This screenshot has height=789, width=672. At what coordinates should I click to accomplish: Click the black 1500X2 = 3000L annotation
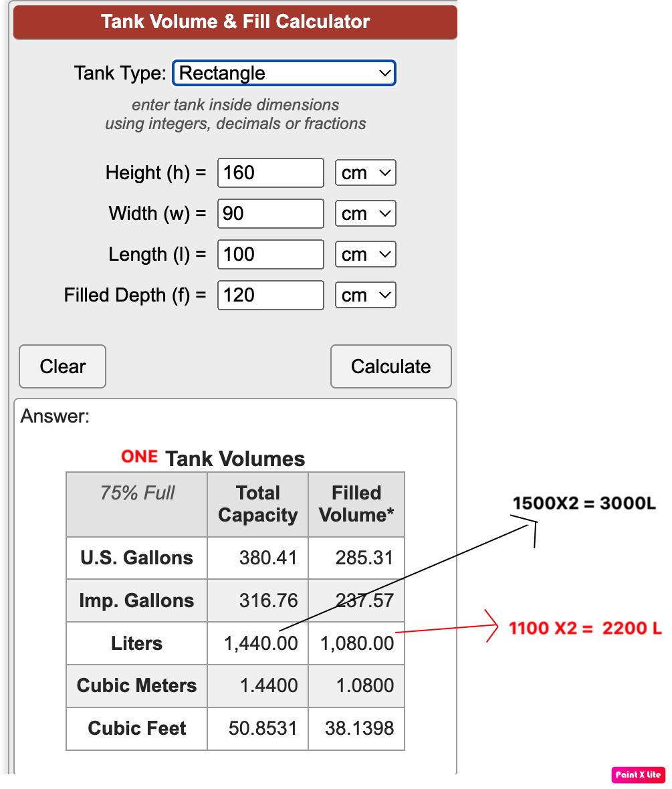(x=584, y=503)
